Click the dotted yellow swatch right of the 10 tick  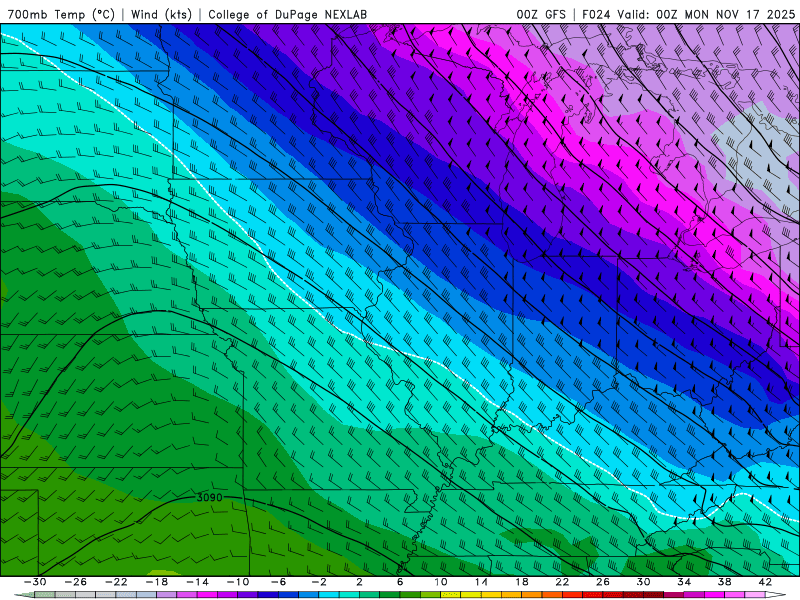451,595
